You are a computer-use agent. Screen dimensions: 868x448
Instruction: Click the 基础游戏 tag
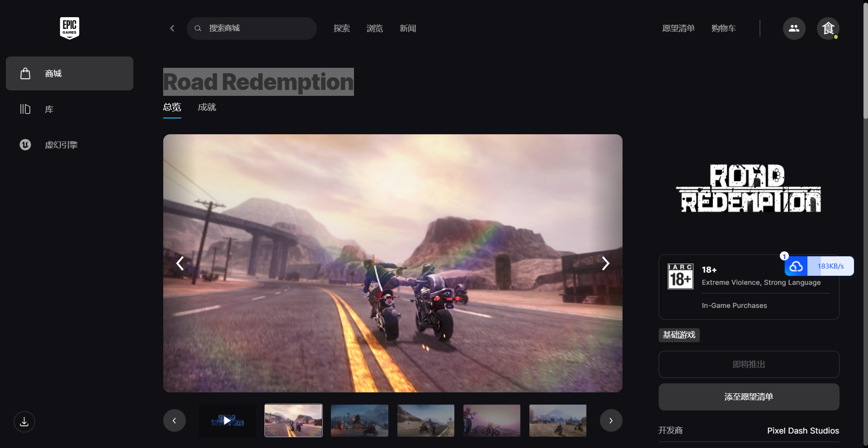point(679,335)
